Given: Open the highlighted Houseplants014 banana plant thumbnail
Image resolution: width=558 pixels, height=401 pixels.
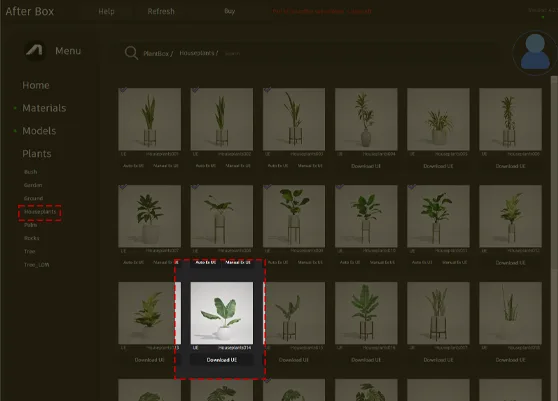Looking at the screenshot, I should coord(222,313).
